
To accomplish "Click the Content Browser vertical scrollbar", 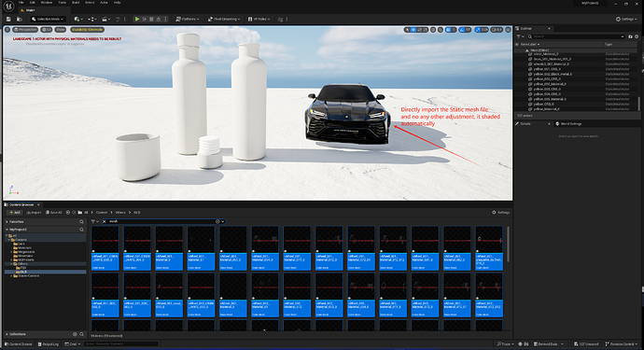I will pos(509,245).
